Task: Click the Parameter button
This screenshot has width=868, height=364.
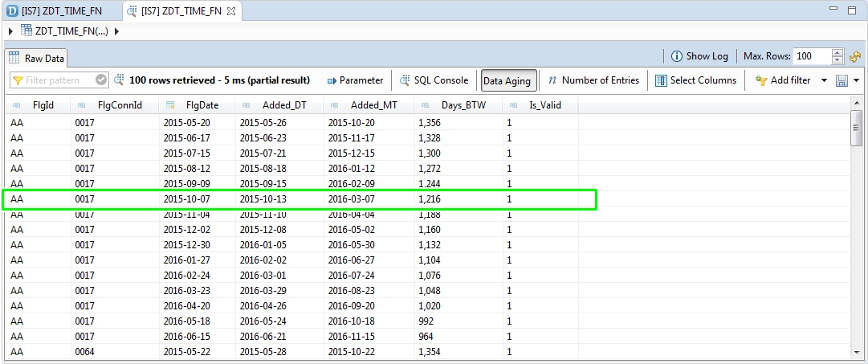Action: click(x=356, y=80)
